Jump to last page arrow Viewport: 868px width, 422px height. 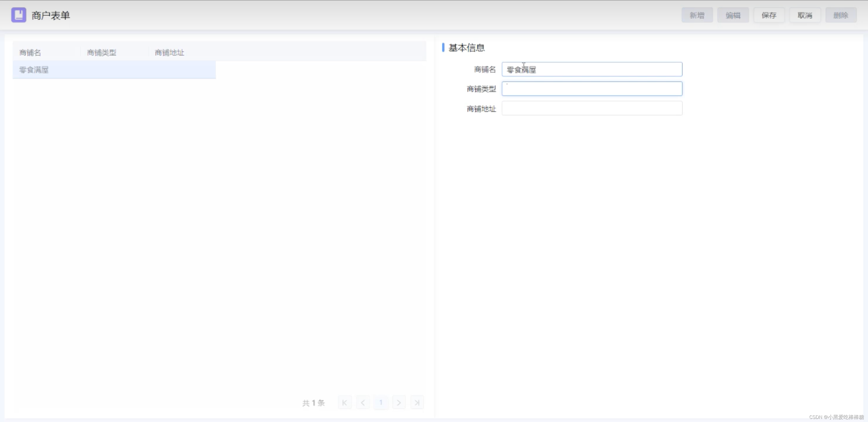point(417,402)
